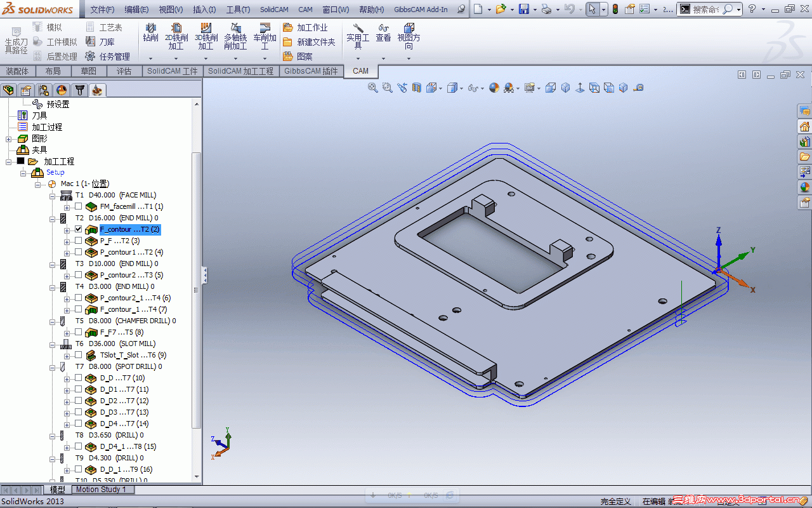Viewport: 812px width, 508px height.
Task: Click the 查看 glasses icon in ribbon
Action: tap(383, 28)
